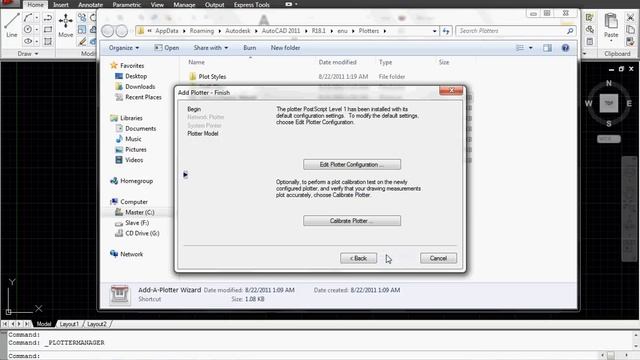This screenshot has width=640, height=360.
Task: Click the Arc tool in Draw panel
Action: click(28, 18)
